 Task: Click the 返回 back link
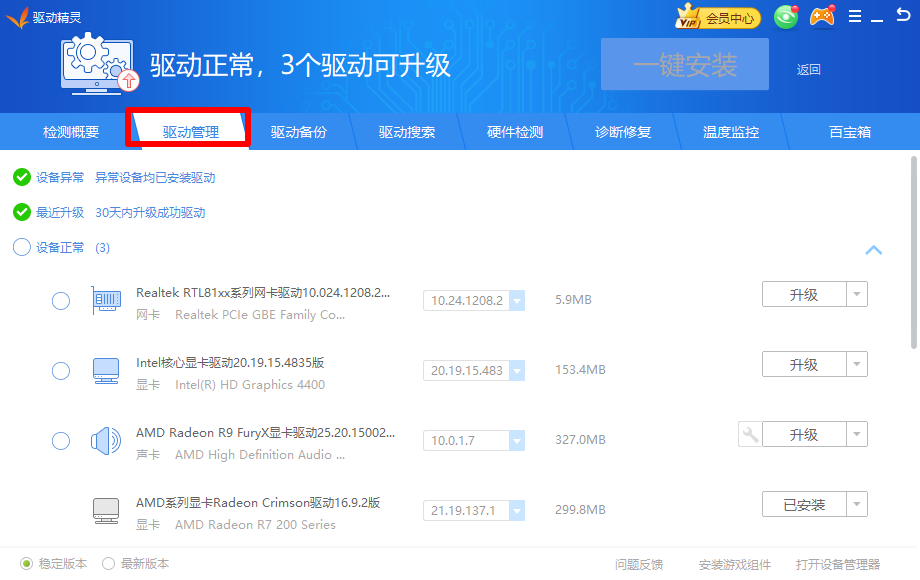808,69
